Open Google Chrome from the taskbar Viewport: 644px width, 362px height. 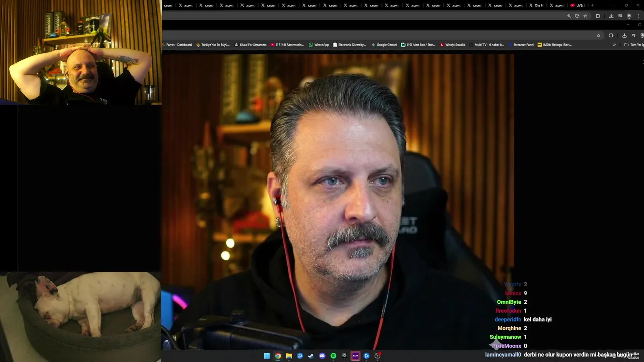(278, 356)
